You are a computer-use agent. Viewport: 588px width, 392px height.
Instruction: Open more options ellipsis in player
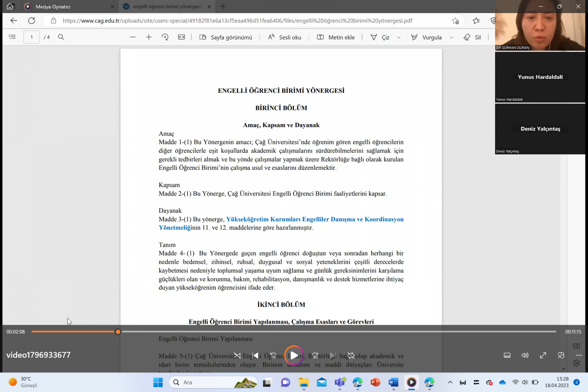coord(579,355)
